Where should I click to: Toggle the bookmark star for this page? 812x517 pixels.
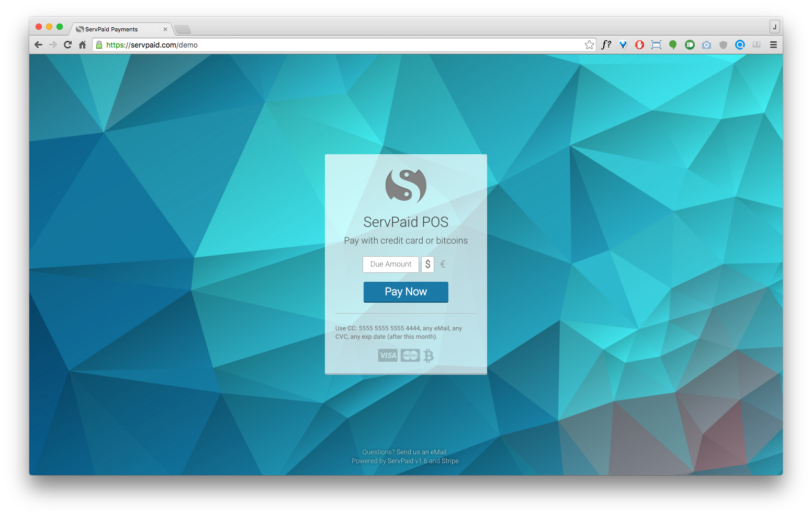pos(590,45)
